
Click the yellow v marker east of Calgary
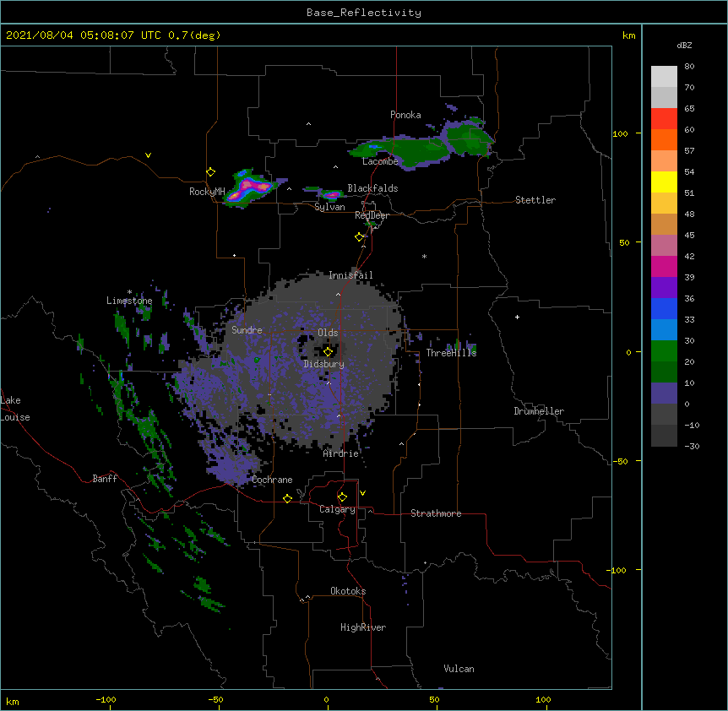pos(362,493)
